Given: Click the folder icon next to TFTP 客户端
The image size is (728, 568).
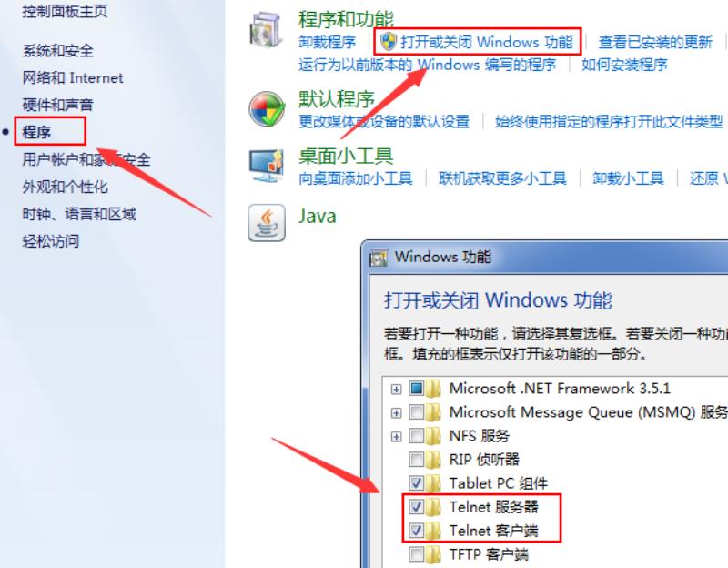Looking at the screenshot, I should click(433, 554).
